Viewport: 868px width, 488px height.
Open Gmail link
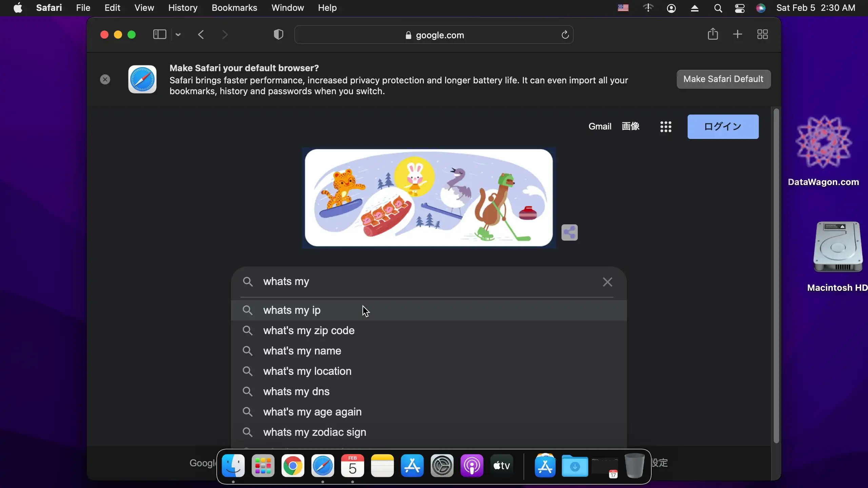click(x=600, y=127)
